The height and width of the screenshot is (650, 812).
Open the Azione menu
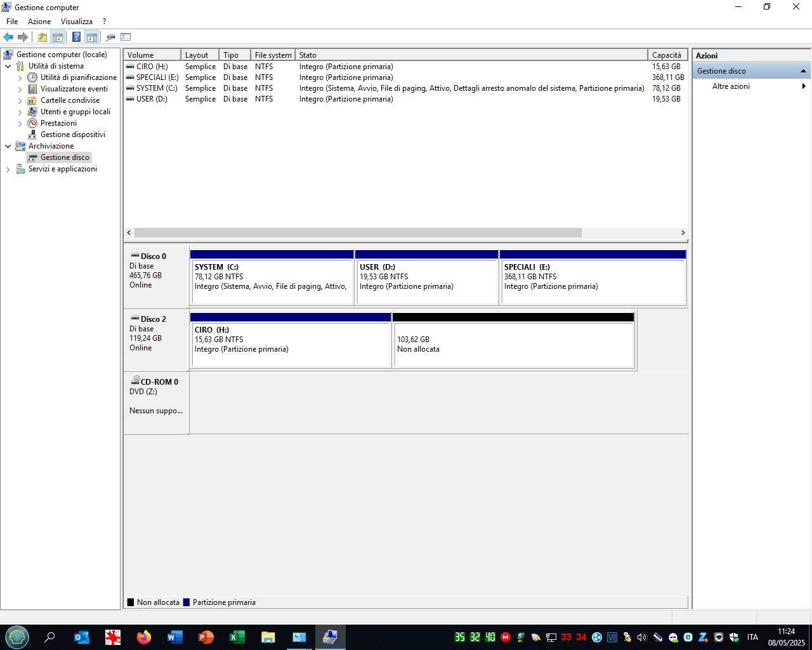point(39,22)
